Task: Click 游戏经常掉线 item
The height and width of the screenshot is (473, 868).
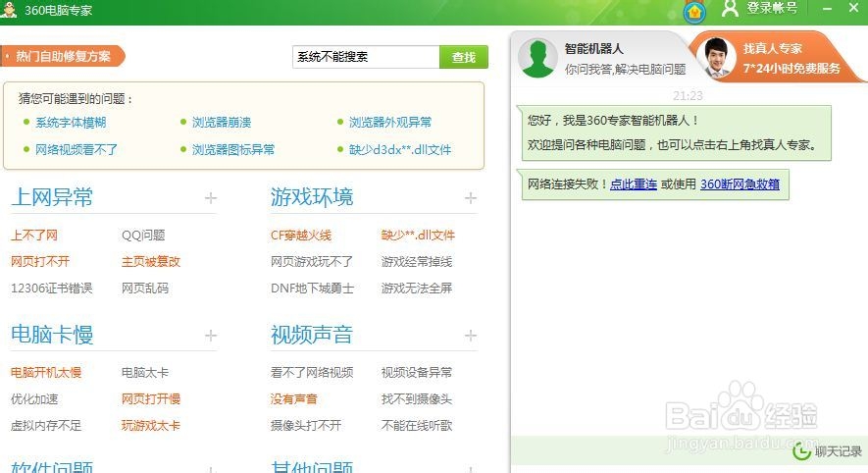Action: 416,261
